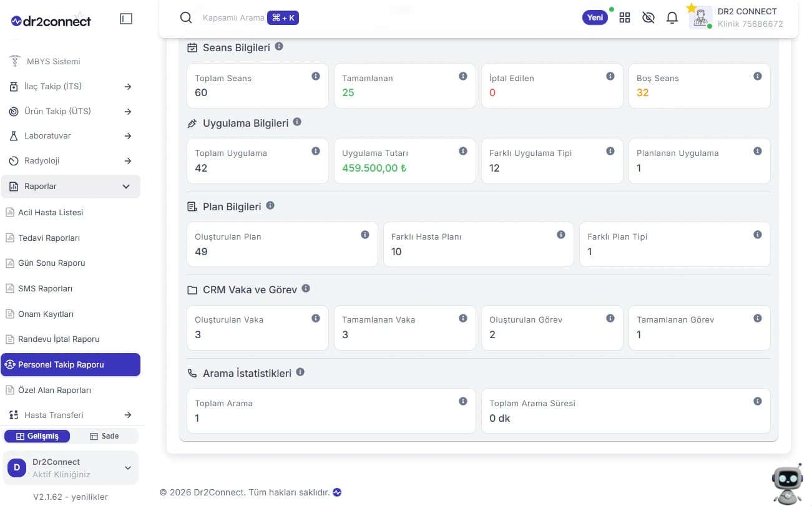The height and width of the screenshot is (506, 812).
Task: Open the Dr2Connect clinic dropdown
Action: (x=71, y=468)
